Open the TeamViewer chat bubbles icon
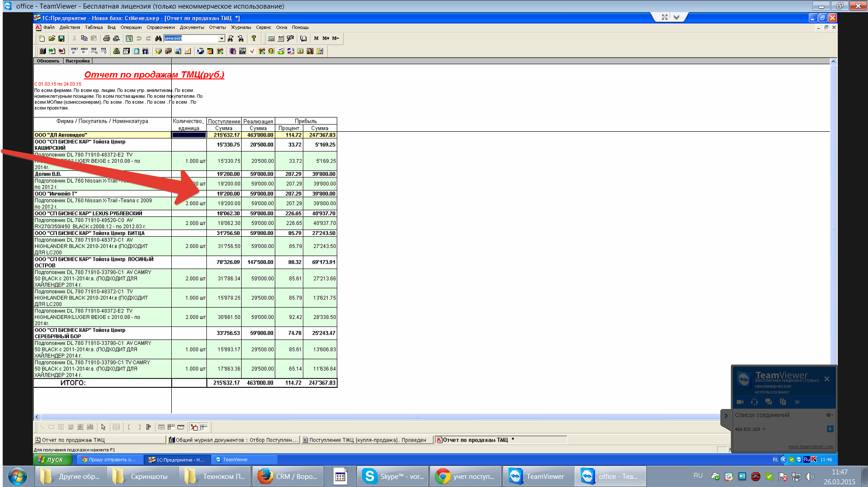Screen dimensions: 868x487 pyautogui.click(x=768, y=402)
